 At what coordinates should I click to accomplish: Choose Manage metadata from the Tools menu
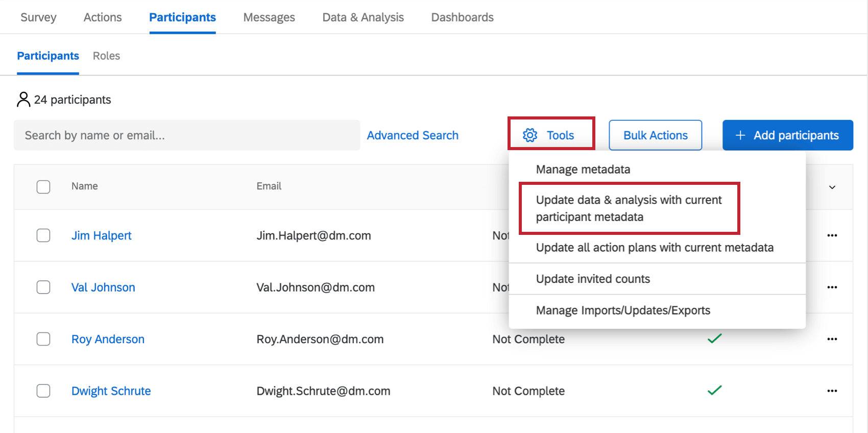tap(583, 170)
